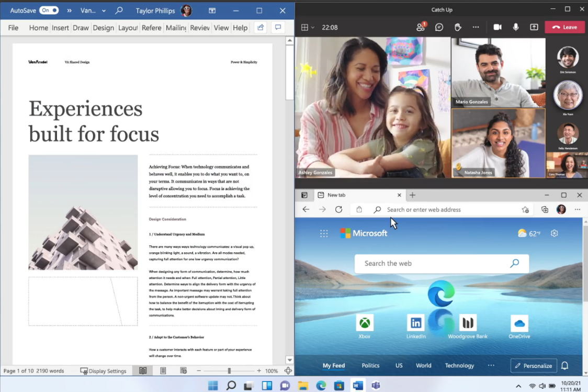Image resolution: width=588 pixels, height=392 pixels.
Task: Open notifications bell on new tab page
Action: pos(565,365)
